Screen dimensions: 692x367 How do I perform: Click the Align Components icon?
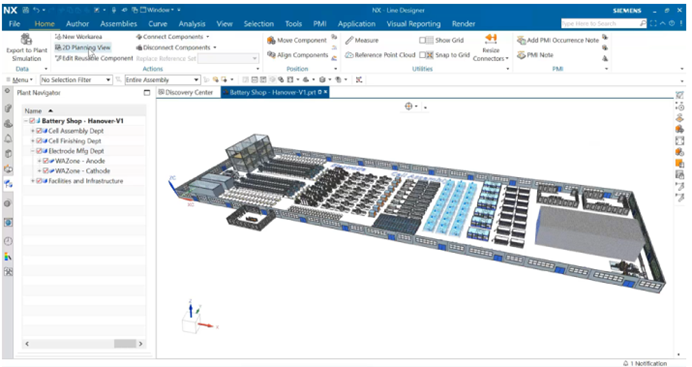(271, 55)
